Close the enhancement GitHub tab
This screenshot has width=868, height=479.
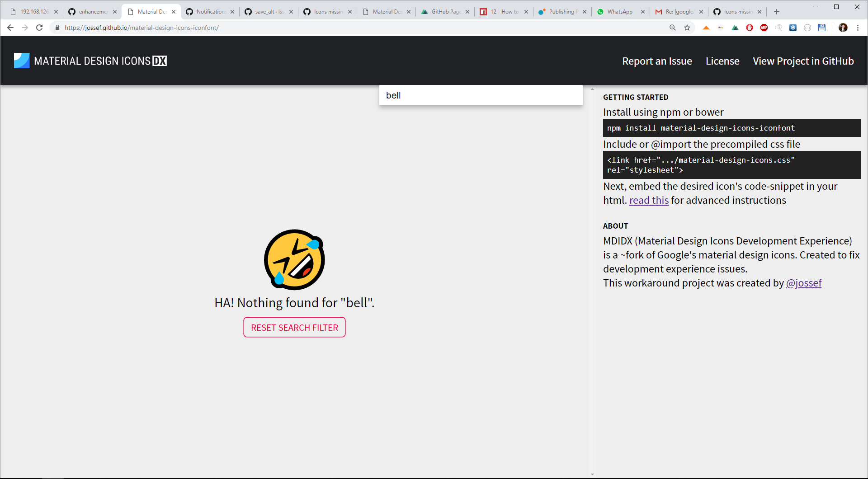click(x=115, y=12)
